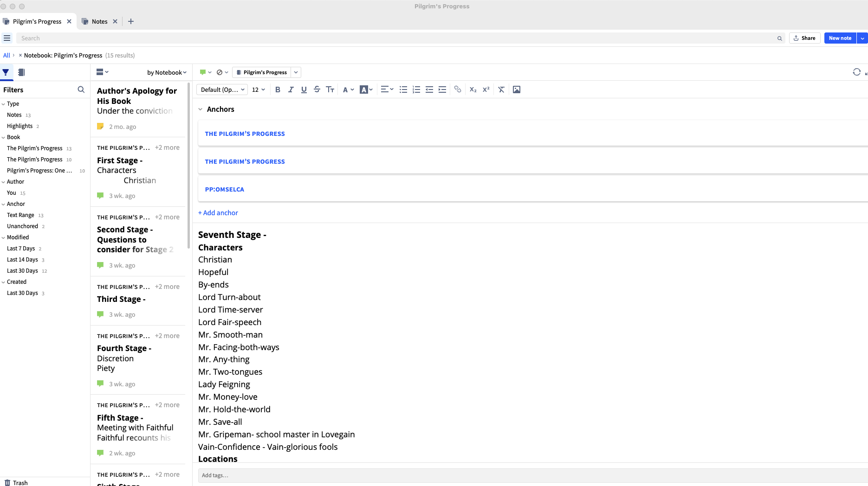
Task: Select the Author's Apology note
Action: click(138, 109)
